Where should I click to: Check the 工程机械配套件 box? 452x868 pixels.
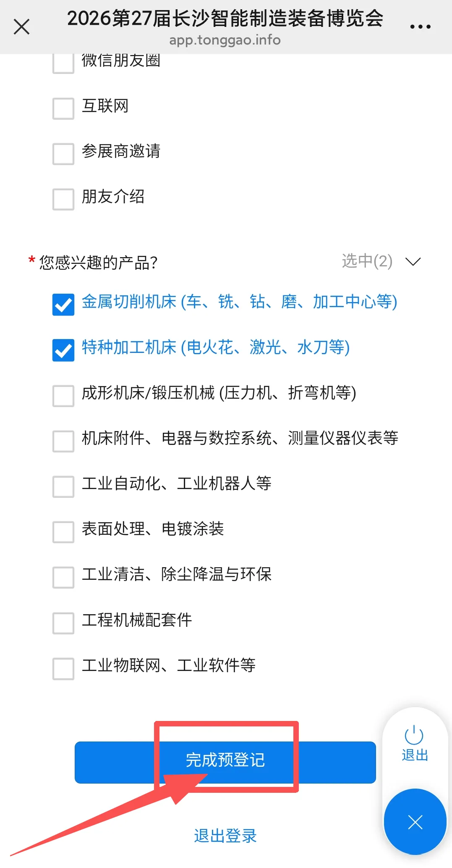(63, 623)
